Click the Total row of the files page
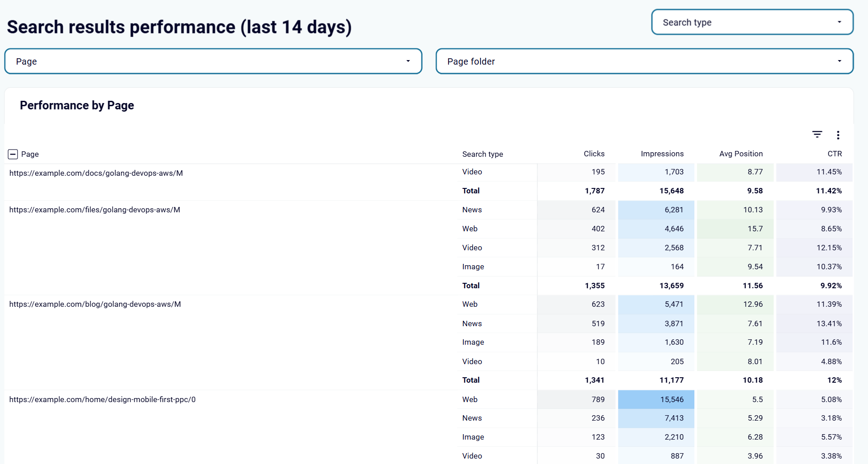This screenshot has height=464, width=868. (x=471, y=286)
